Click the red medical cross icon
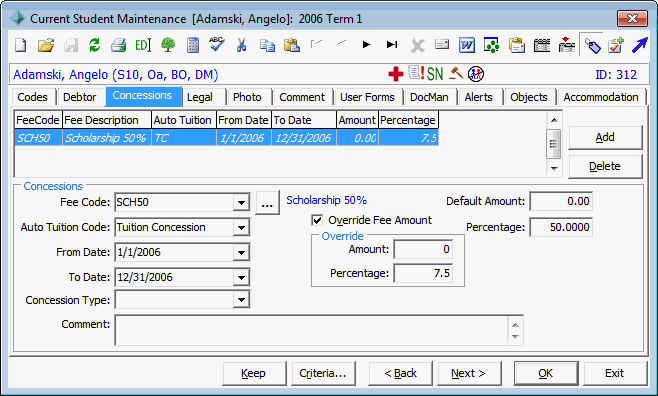Image resolution: width=658 pixels, height=396 pixels. [x=395, y=74]
